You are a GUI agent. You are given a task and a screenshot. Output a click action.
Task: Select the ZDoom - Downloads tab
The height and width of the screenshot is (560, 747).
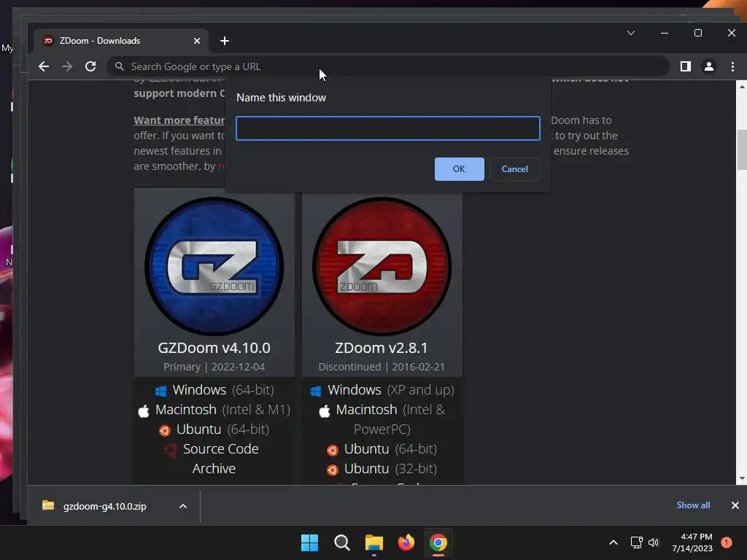pos(121,41)
